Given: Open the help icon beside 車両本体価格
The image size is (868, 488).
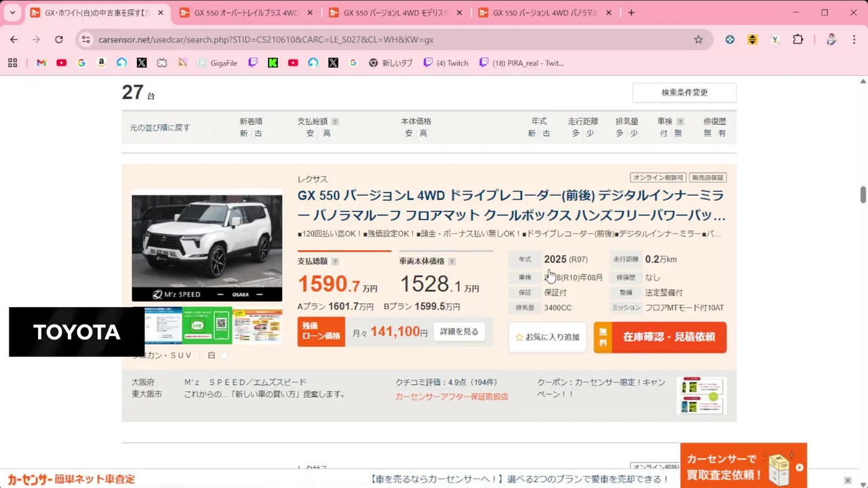Looking at the screenshot, I should 452,261.
